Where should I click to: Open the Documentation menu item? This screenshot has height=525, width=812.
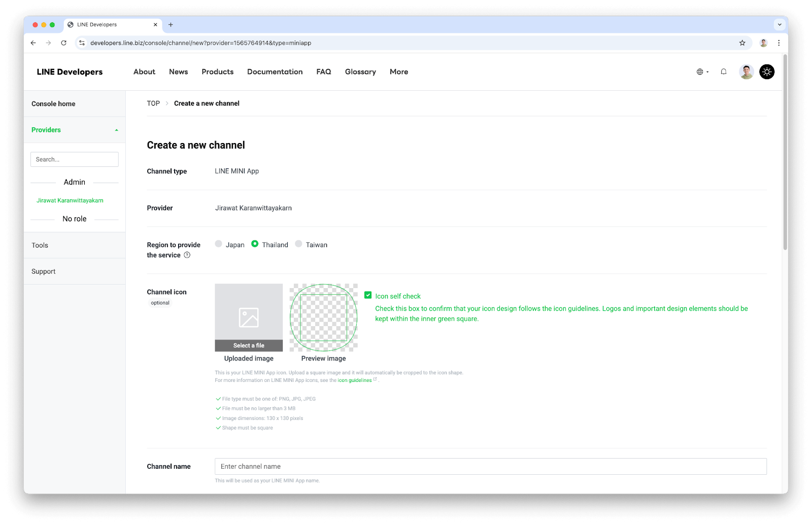275,72
